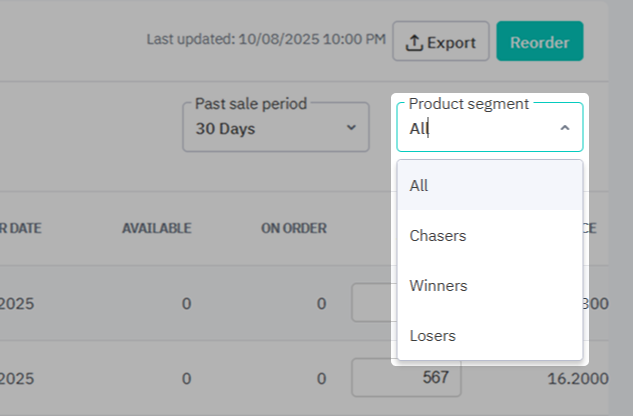633x416 pixels.
Task: Click the second row's On Order value 0
Action: point(321,379)
